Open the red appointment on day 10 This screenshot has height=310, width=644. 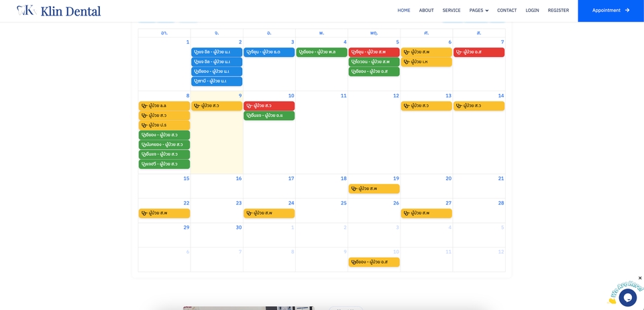[x=269, y=106]
